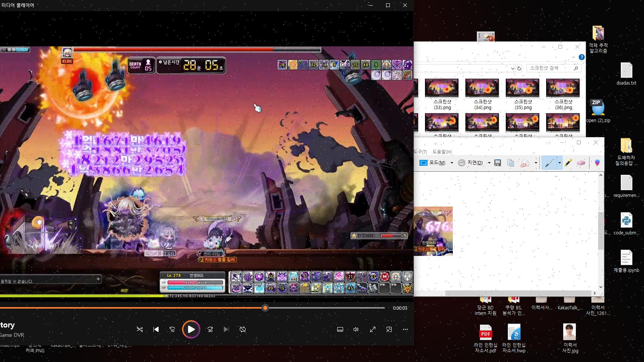Maximize the Media Player window
Screen dimensions: 644x362
(x=388, y=5)
